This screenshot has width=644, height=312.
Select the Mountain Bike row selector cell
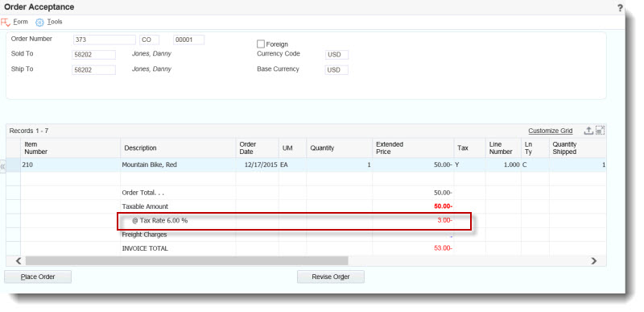[x=13, y=164]
